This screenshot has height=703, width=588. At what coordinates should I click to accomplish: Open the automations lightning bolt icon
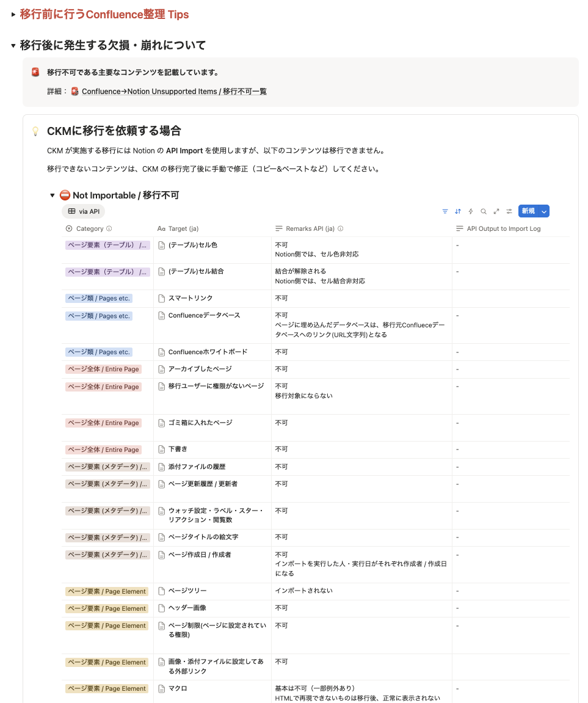(471, 211)
